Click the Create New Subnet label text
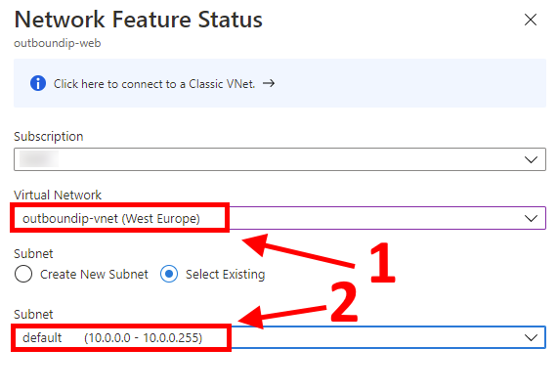Screen dimensions: 557x392 [94, 275]
